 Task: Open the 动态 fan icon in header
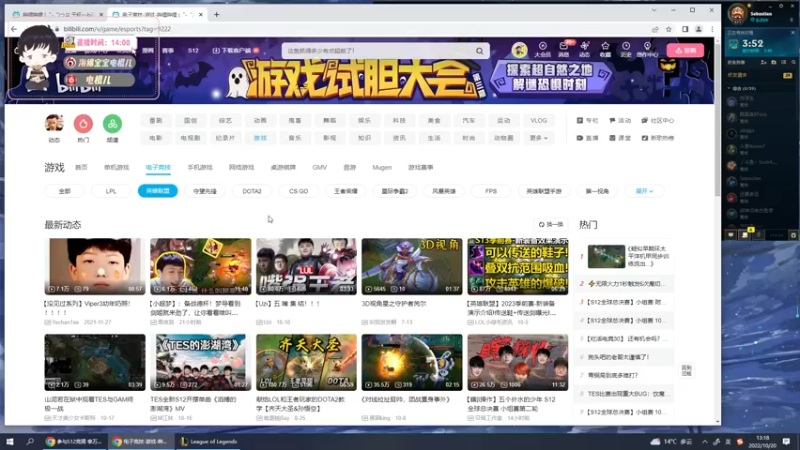[584, 49]
